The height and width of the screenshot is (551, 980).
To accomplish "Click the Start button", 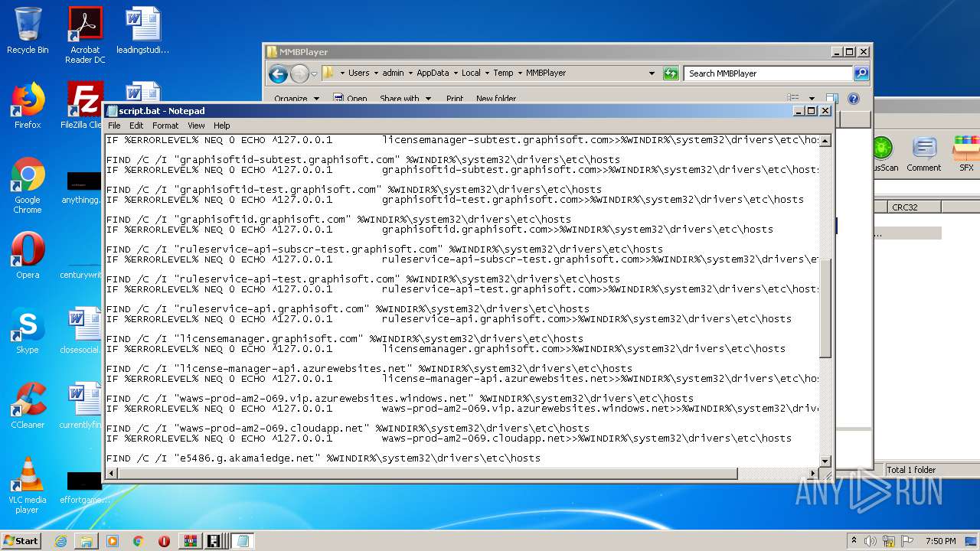I will (21, 540).
